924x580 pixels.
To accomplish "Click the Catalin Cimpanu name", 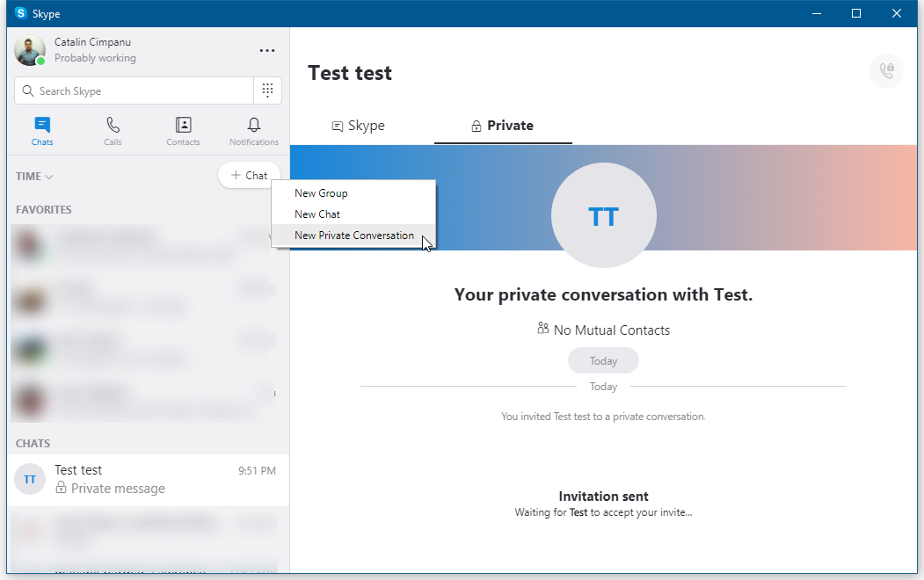I will pos(92,42).
